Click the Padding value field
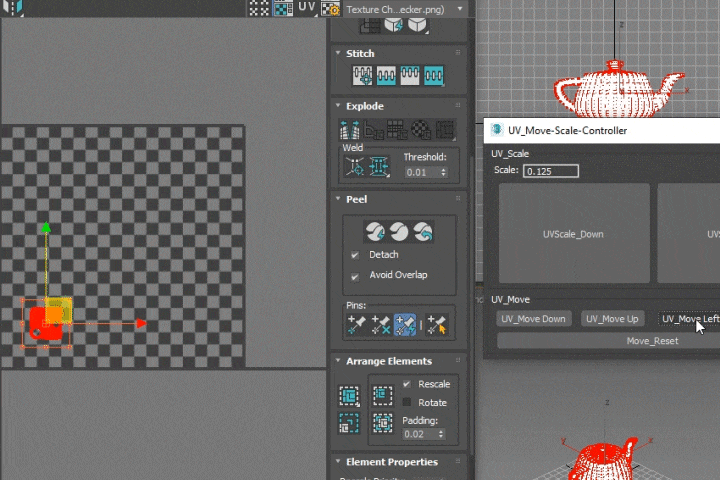The height and width of the screenshot is (480, 720). pos(419,434)
